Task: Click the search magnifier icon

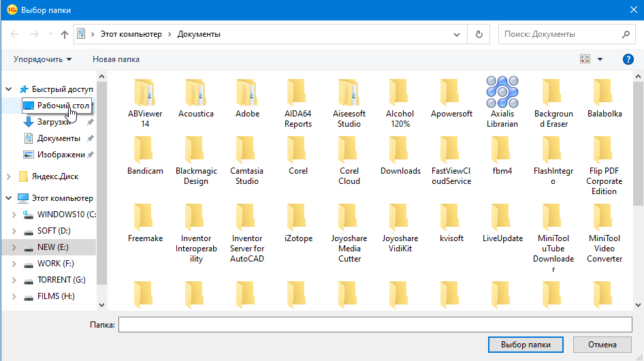Action: (x=626, y=34)
